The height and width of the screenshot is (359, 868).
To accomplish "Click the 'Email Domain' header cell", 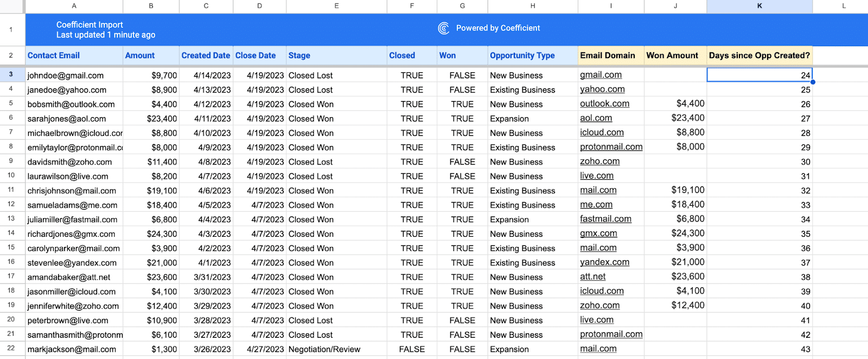I will (x=611, y=55).
